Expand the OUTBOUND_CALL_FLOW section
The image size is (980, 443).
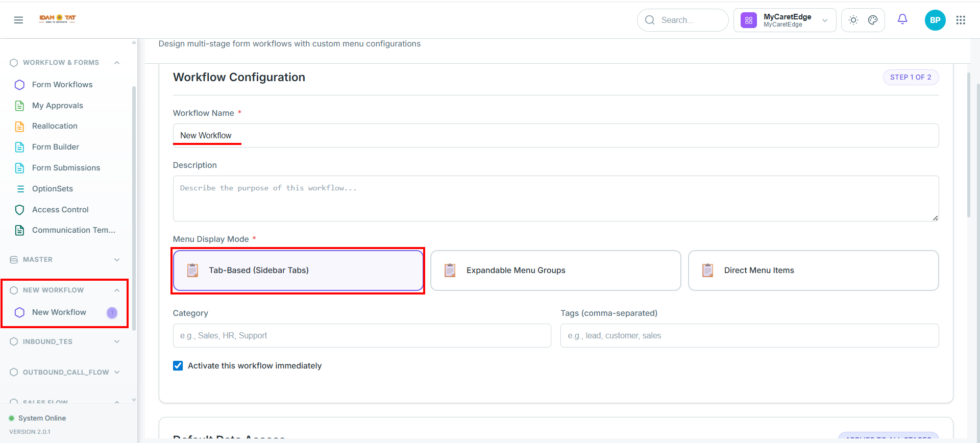pos(65,372)
